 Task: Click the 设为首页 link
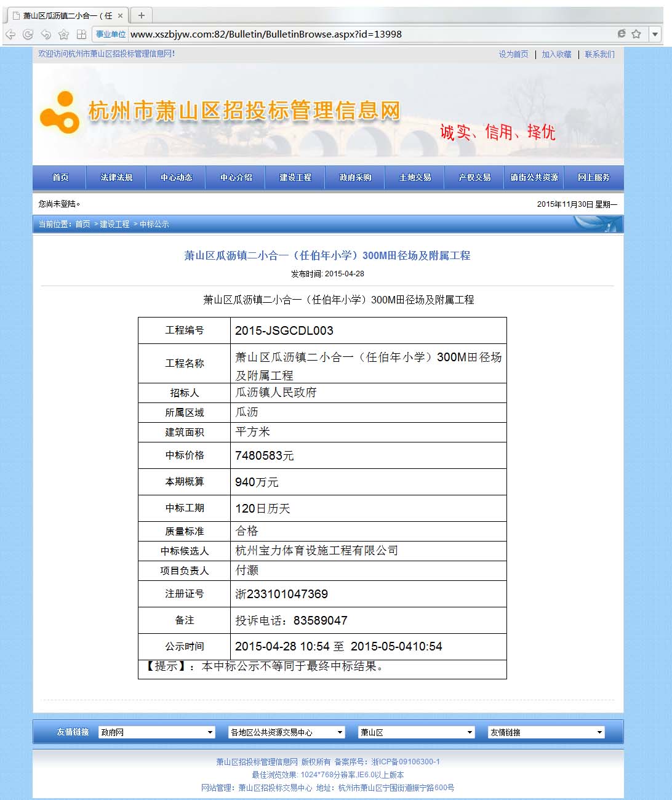[x=513, y=54]
